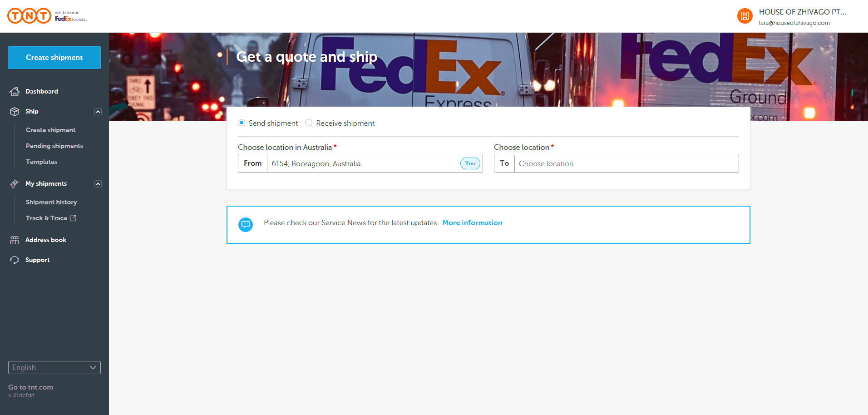The width and height of the screenshot is (868, 415).
Task: Select the Send shipment radio button
Action: coord(242,123)
